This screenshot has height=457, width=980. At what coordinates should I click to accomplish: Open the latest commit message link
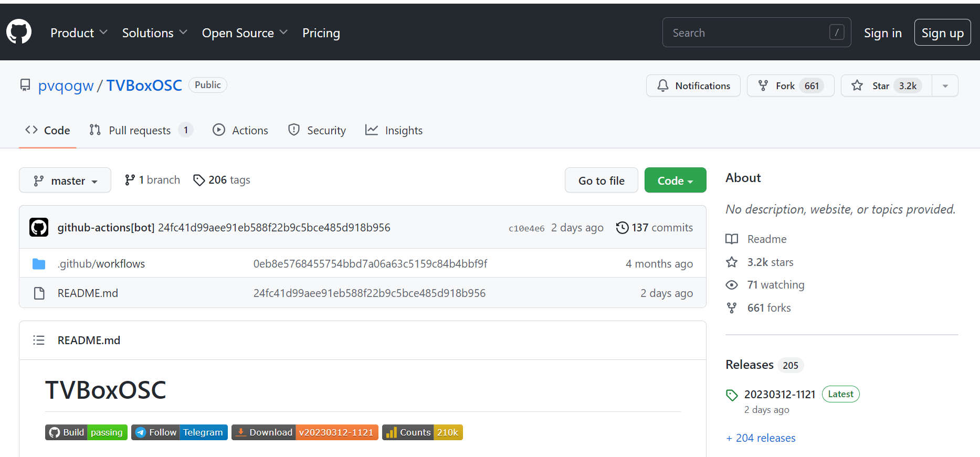pos(274,227)
